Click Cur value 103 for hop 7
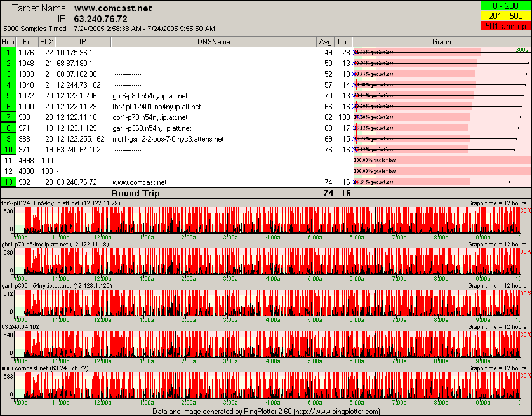Image resolution: width=532 pixels, height=416 pixels. pos(344,117)
